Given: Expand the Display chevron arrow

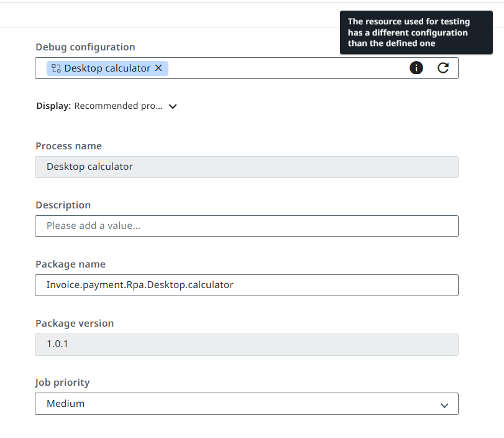Looking at the screenshot, I should click(173, 106).
